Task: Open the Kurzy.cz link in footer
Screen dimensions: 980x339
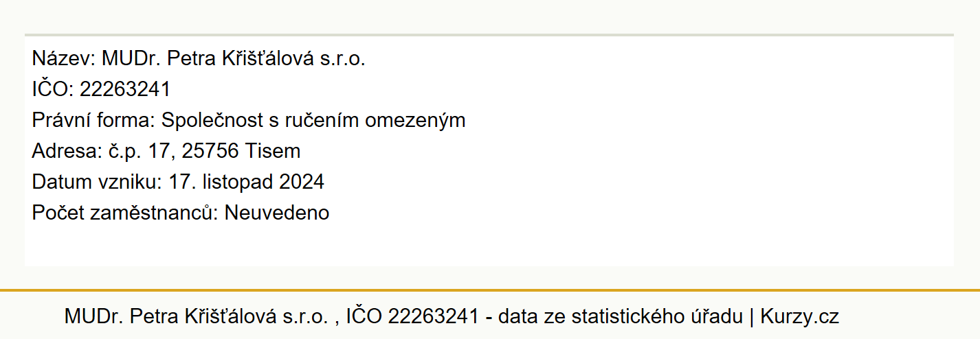Action: pyautogui.click(x=800, y=316)
